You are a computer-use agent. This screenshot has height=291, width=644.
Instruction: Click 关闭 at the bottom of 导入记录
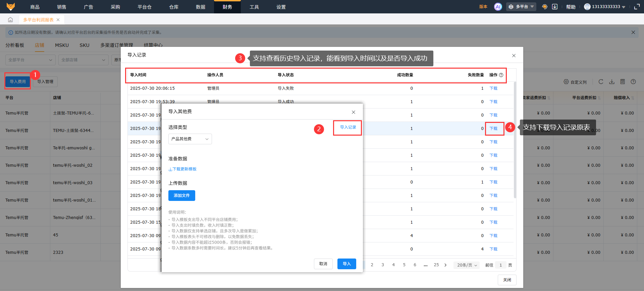click(x=507, y=280)
